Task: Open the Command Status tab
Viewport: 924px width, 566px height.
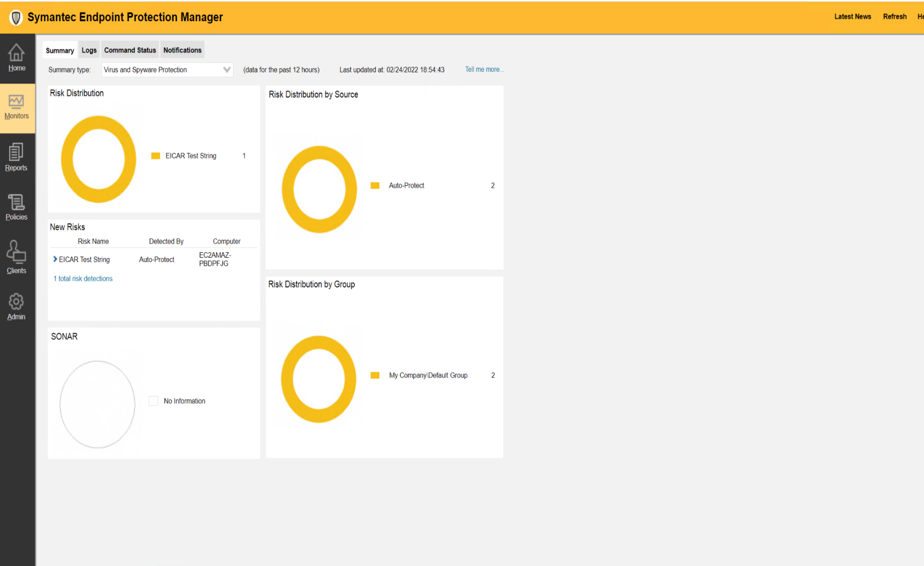Action: coord(130,50)
